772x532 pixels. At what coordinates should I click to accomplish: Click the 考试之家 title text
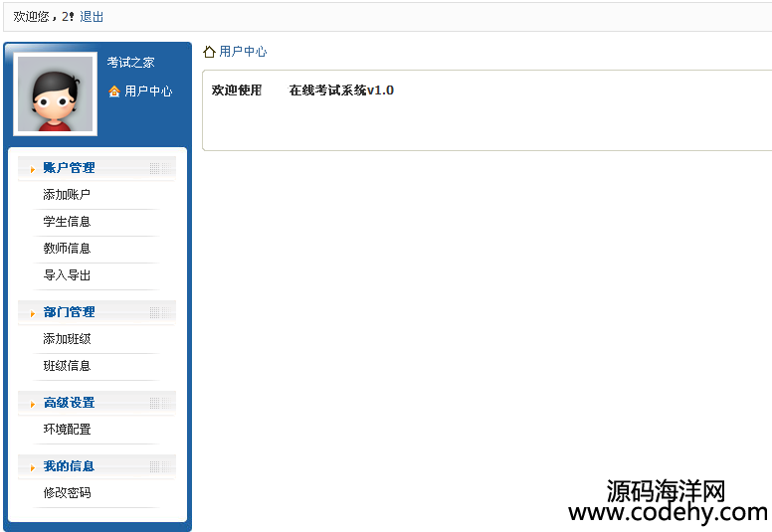pos(131,63)
